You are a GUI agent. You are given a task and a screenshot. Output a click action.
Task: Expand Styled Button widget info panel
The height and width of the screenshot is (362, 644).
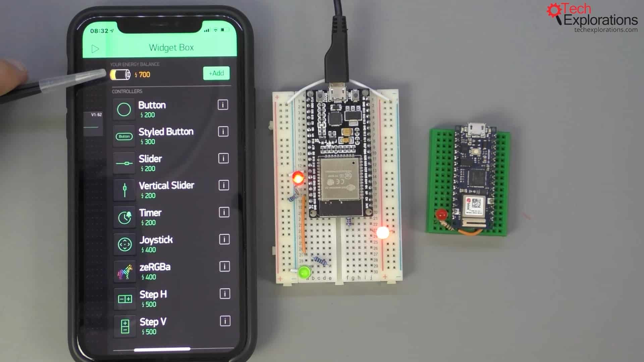coord(223,131)
